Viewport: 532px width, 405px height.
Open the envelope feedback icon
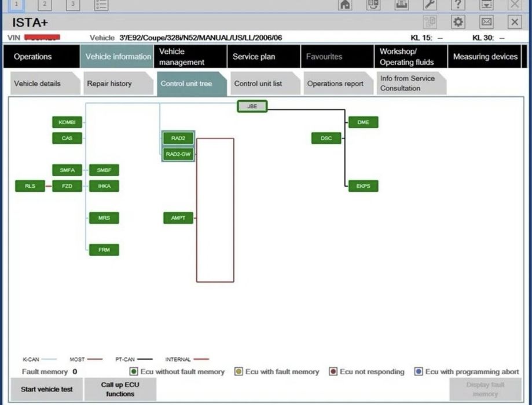point(486,22)
